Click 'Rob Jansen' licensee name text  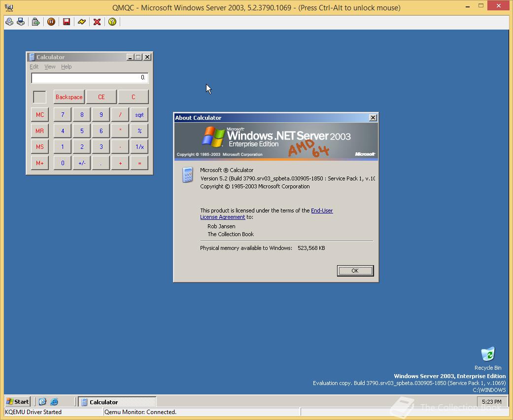coord(221,226)
